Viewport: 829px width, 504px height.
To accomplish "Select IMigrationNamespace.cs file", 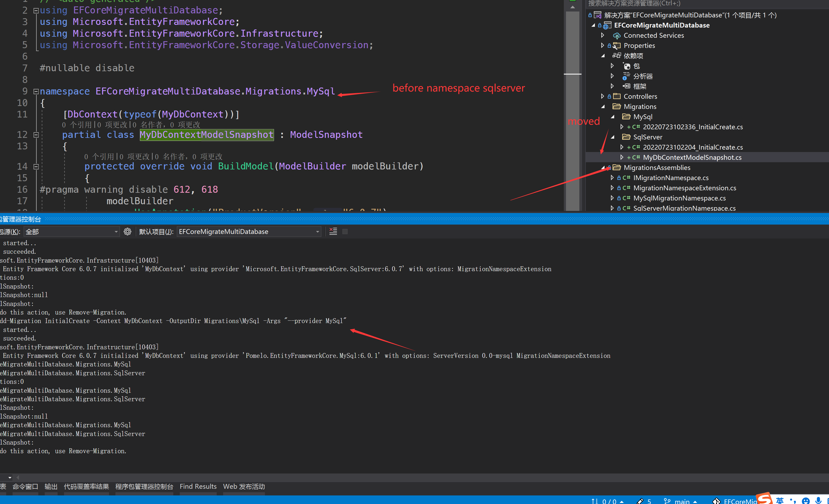I will pyautogui.click(x=671, y=178).
